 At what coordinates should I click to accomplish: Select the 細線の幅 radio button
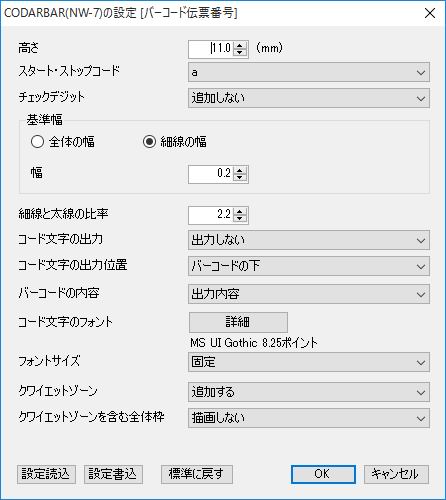coord(149,142)
